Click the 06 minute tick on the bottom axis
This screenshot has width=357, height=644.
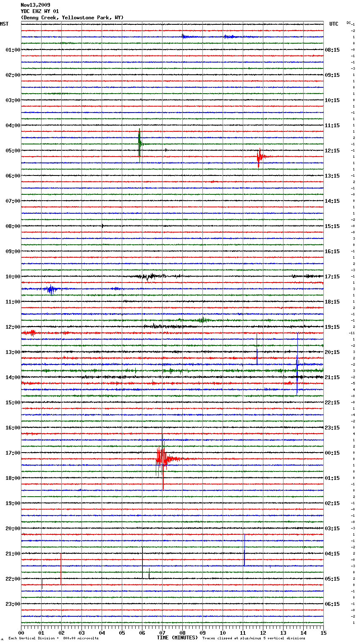click(142, 633)
